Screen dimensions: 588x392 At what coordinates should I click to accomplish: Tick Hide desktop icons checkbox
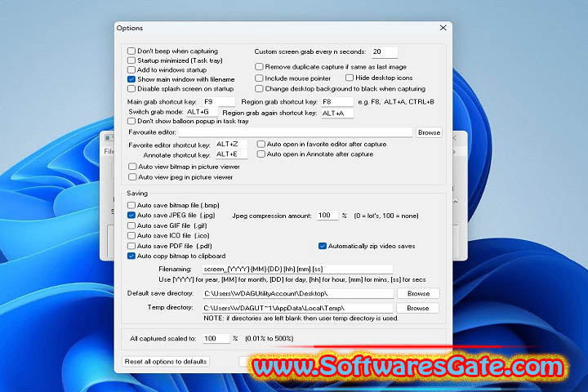pos(350,78)
